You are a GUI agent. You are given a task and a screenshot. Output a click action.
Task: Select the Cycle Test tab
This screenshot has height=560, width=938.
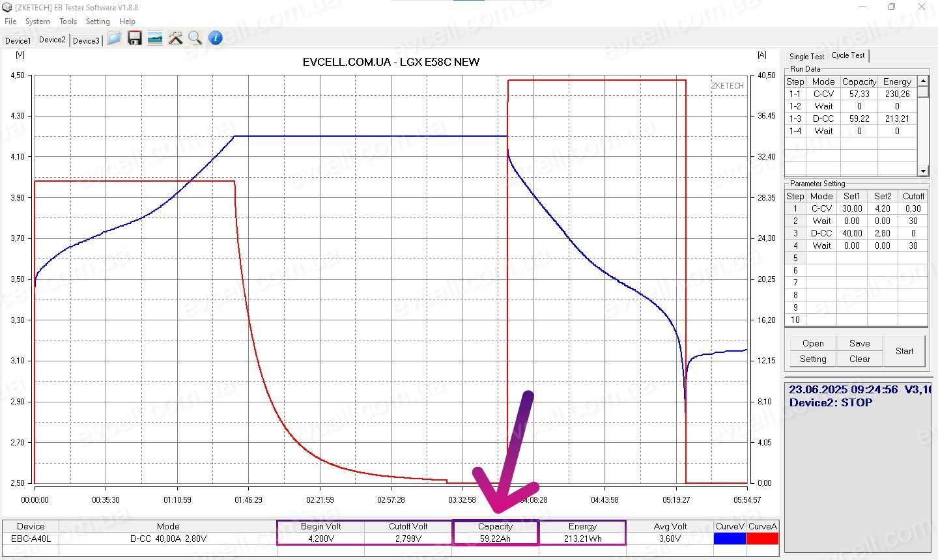[848, 55]
